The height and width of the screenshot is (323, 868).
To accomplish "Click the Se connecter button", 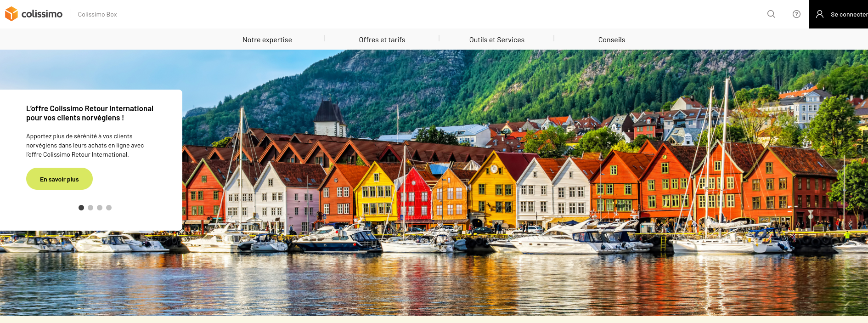I will 839,14.
